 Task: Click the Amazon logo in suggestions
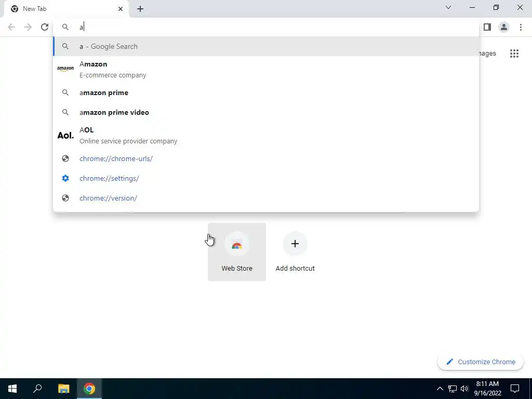(65, 68)
